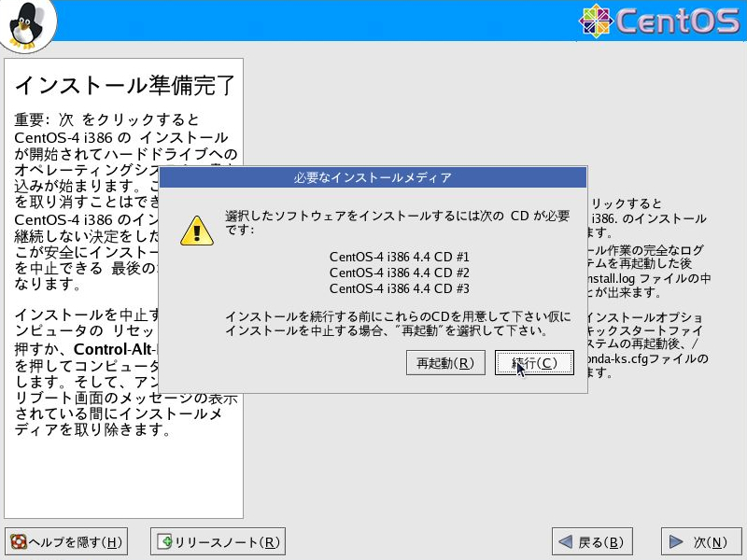Click the left arrow icon beside 戻る
Screen dimensions: 747x560
click(566, 541)
